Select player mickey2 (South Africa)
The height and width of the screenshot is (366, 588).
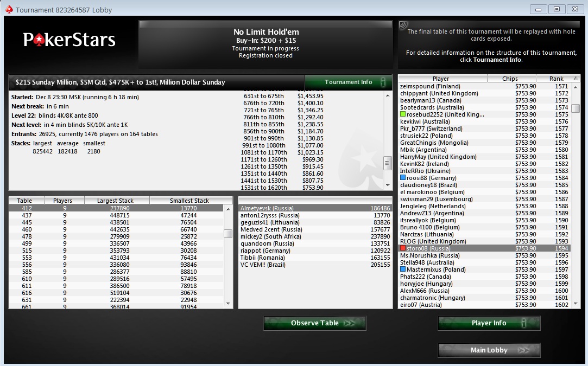coord(315,236)
